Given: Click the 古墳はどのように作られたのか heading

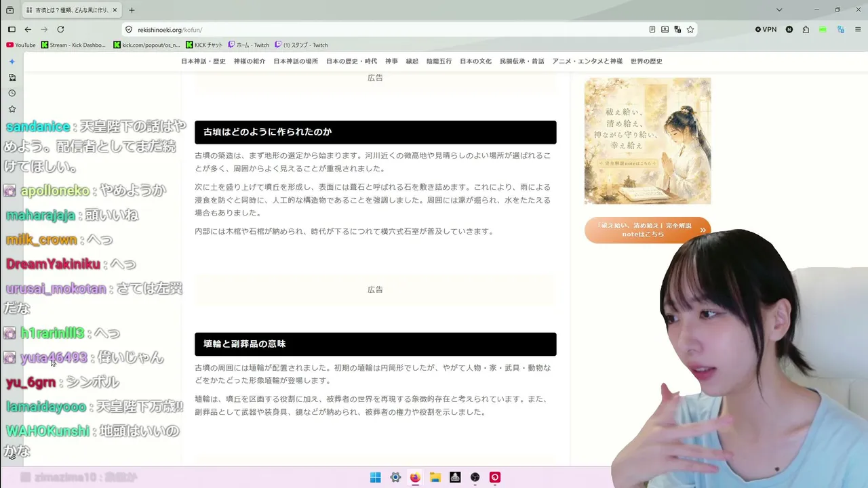Looking at the screenshot, I should pyautogui.click(x=375, y=132).
